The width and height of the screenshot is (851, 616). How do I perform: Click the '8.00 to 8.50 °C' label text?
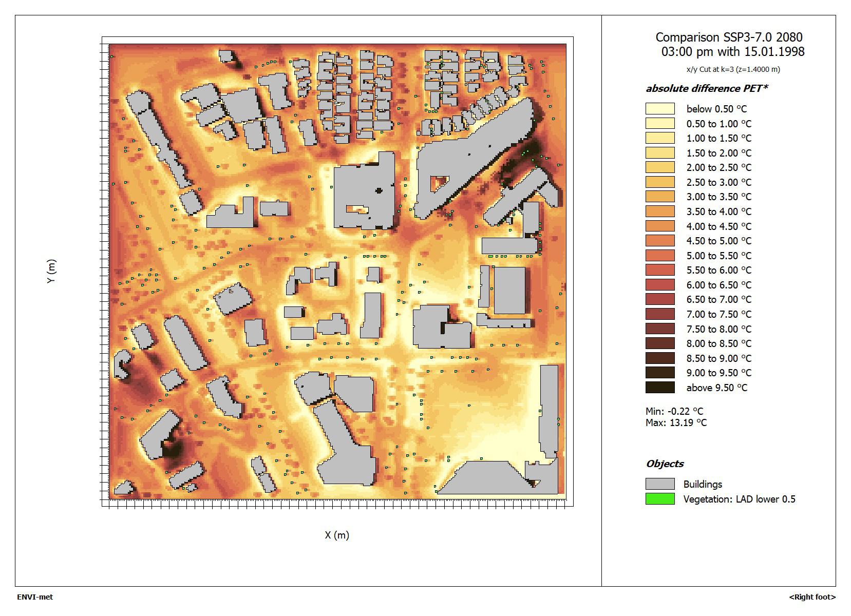(718, 343)
